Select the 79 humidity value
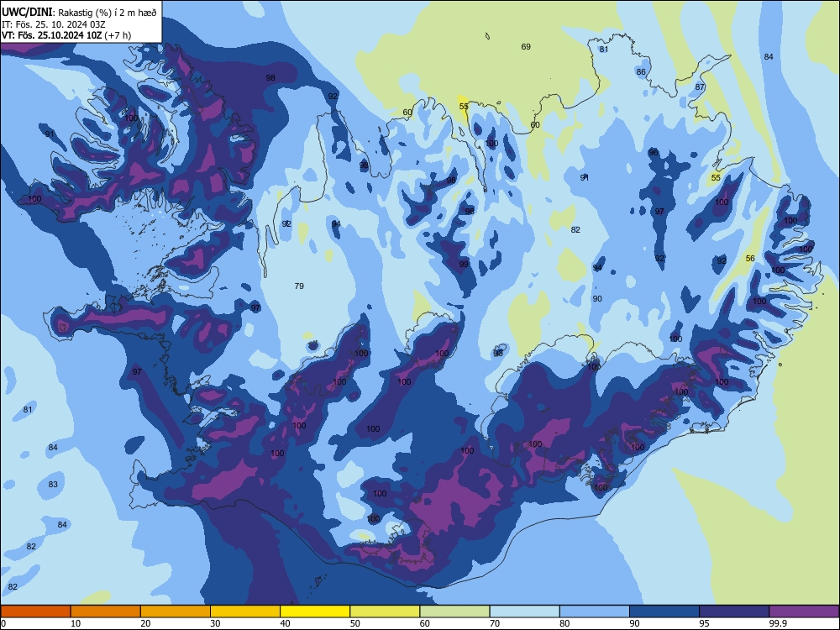The height and width of the screenshot is (630, 840). click(300, 286)
